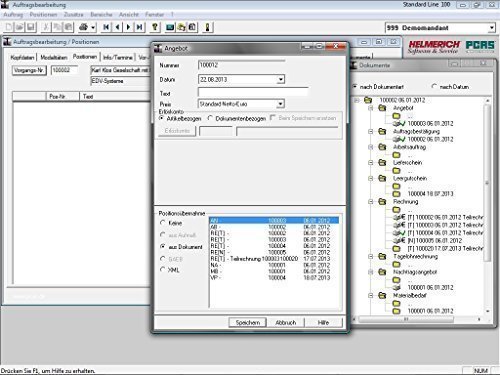Open the Preis Standard Netto-Euro dropdown
The width and height of the screenshot is (500, 375).
[x=281, y=104]
